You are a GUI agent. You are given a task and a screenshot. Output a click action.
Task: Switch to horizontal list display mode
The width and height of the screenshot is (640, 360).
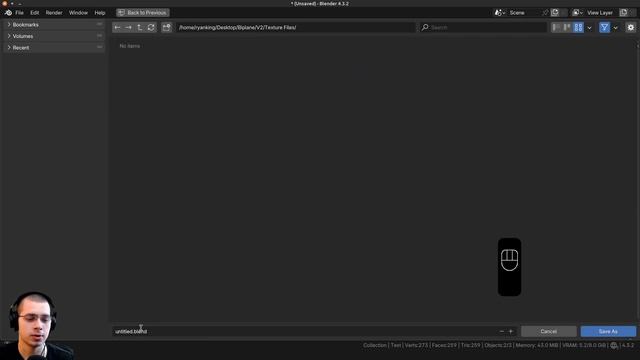coord(567,27)
